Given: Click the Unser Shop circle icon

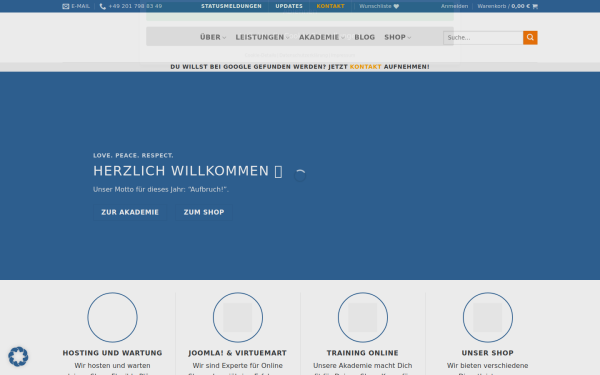Looking at the screenshot, I should 488,317.
